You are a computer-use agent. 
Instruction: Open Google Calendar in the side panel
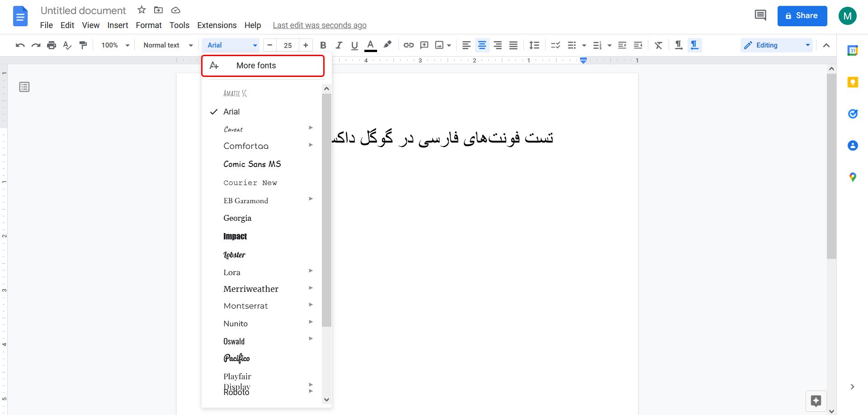coord(853,50)
